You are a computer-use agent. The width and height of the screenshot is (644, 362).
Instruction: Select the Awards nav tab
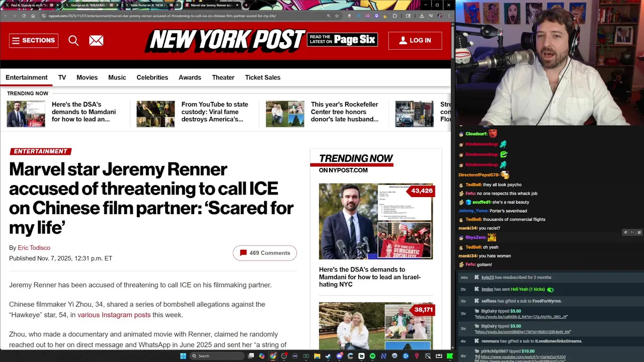tap(190, 77)
